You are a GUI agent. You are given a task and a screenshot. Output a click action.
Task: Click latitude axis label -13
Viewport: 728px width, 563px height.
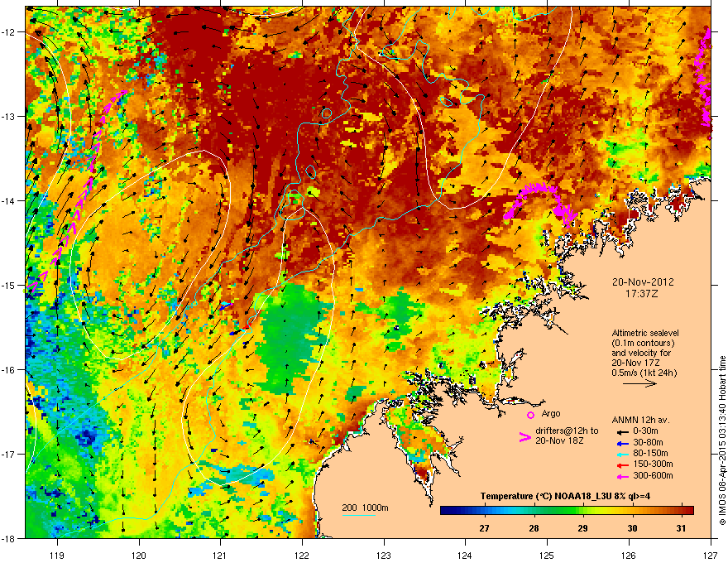(9, 116)
